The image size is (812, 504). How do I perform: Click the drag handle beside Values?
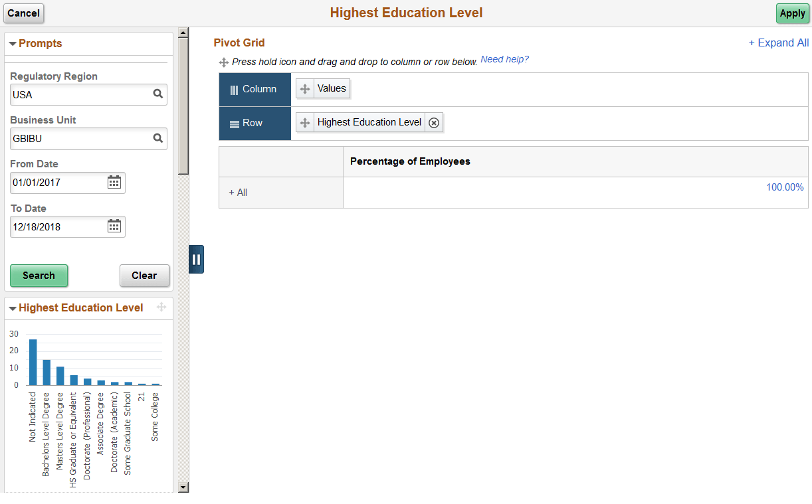[304, 88]
